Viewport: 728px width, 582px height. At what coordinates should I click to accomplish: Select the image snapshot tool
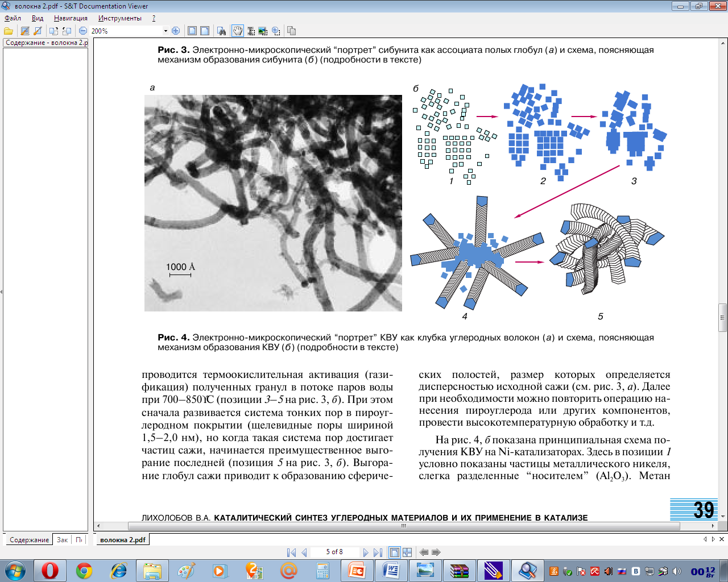pyautogui.click(x=263, y=31)
